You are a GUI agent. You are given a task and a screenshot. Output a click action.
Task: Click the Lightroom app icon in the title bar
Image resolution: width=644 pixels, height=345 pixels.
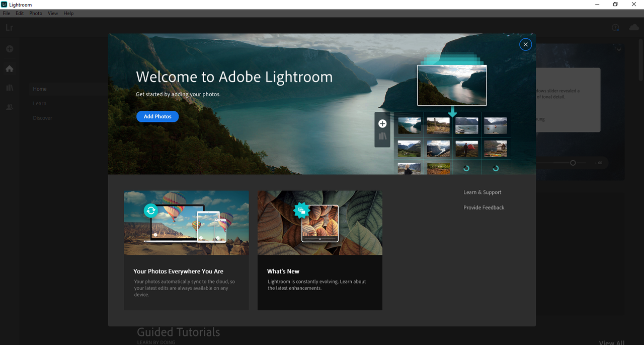(5, 5)
